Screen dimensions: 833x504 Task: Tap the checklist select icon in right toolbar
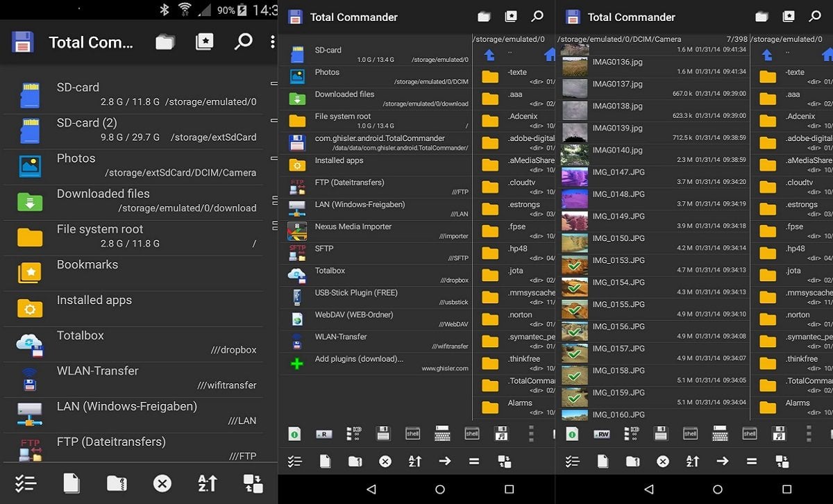tap(572, 461)
